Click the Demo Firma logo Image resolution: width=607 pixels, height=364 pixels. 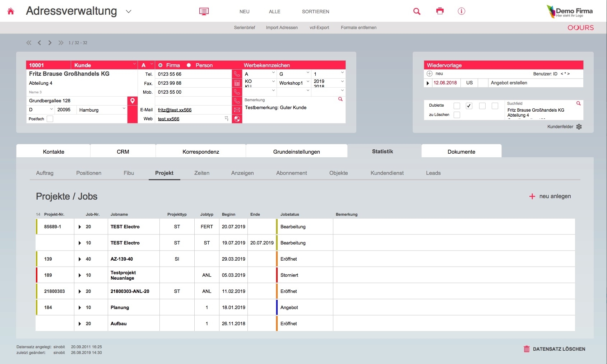click(570, 11)
